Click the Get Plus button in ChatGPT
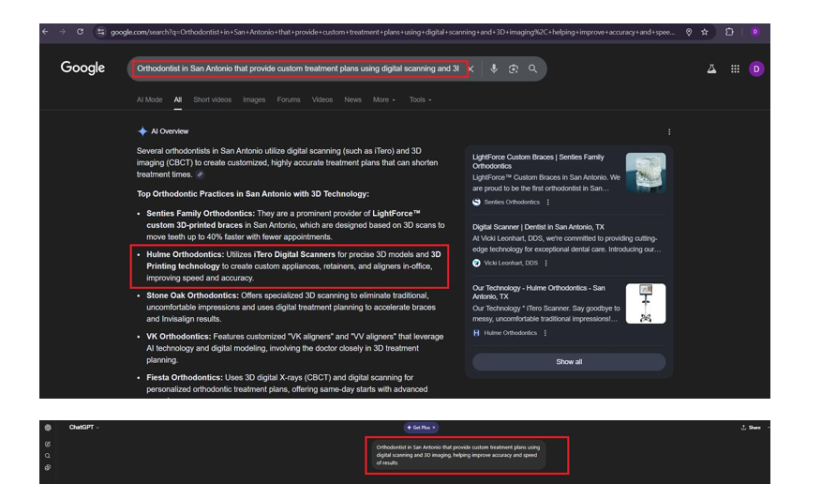The image size is (836, 484). pos(419,427)
